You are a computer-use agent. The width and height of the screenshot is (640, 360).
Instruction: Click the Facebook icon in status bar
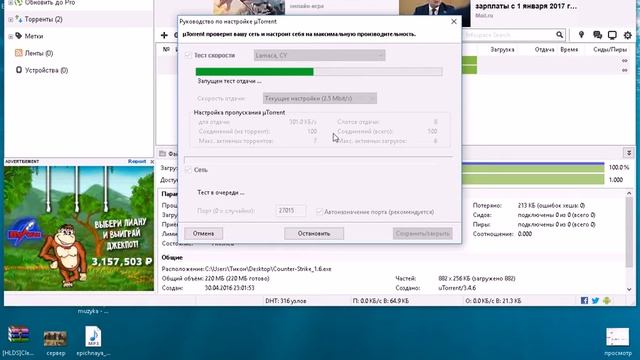[x=584, y=301]
